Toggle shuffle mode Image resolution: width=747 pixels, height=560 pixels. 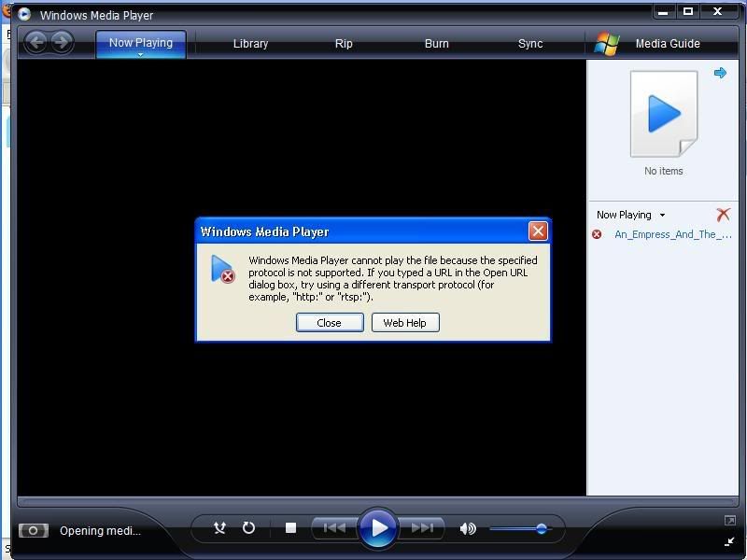219,527
